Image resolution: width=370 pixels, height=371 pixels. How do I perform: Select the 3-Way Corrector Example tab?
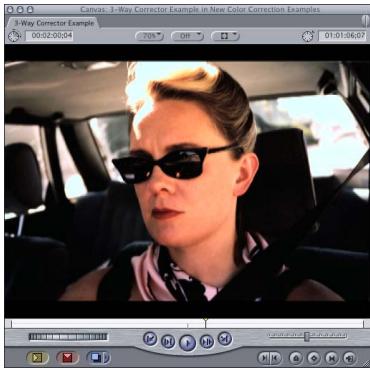pos(53,23)
